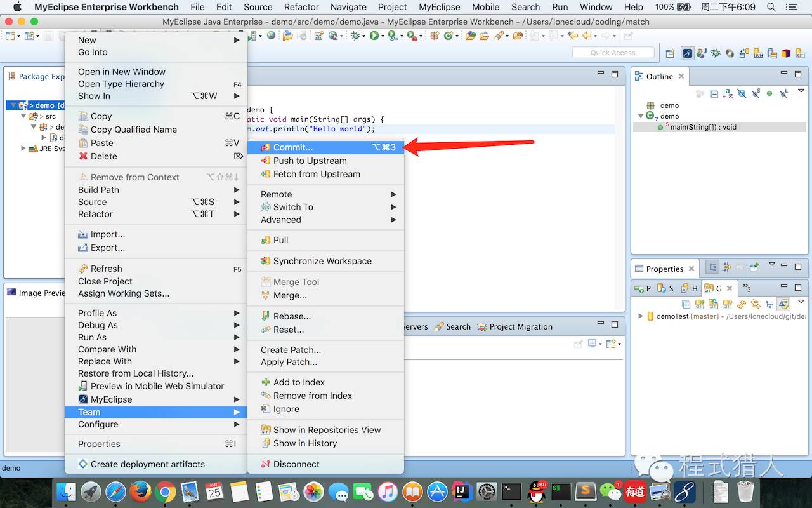Open Firefox from the Dock
This screenshot has height=508, width=812.
pos(140,491)
